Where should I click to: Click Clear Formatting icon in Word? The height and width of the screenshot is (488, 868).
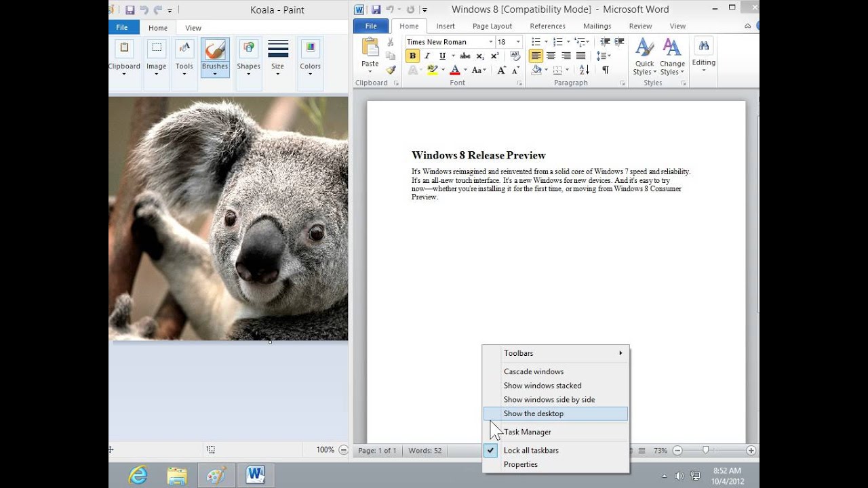point(515,56)
